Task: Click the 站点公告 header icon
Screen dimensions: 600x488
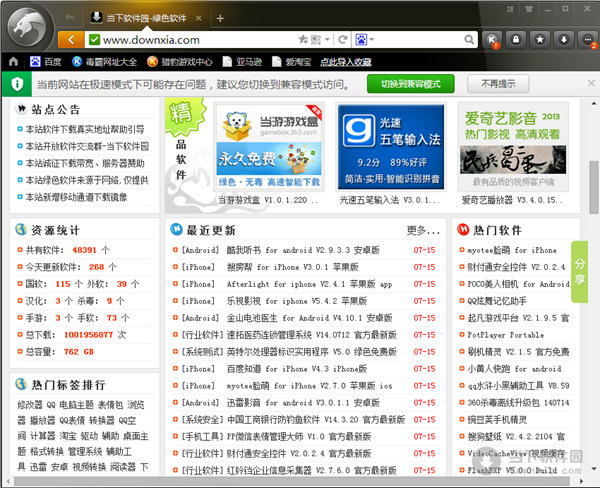Action: point(21,109)
